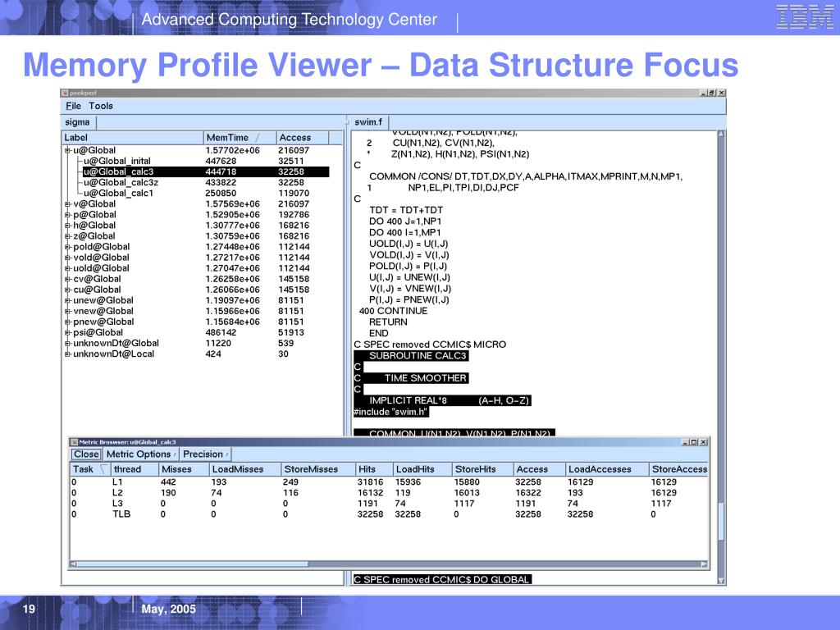Screen dimensions: 840x630
Task: Expand the psi@Global tree node
Action: (67, 333)
